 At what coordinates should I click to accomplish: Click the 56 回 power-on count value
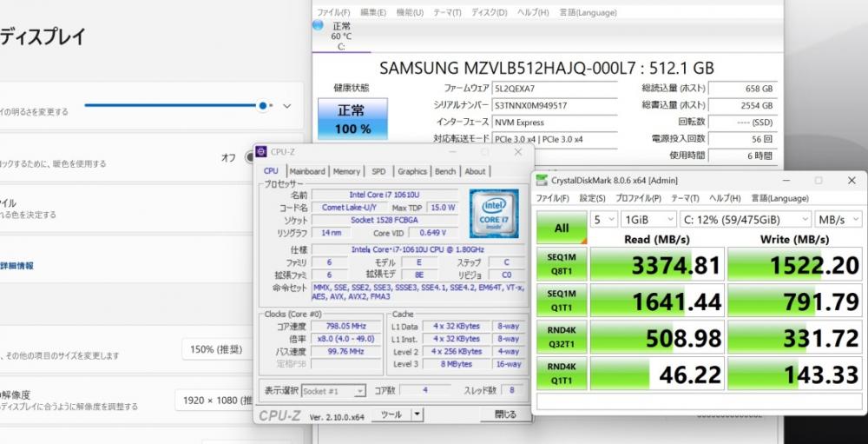point(742,139)
